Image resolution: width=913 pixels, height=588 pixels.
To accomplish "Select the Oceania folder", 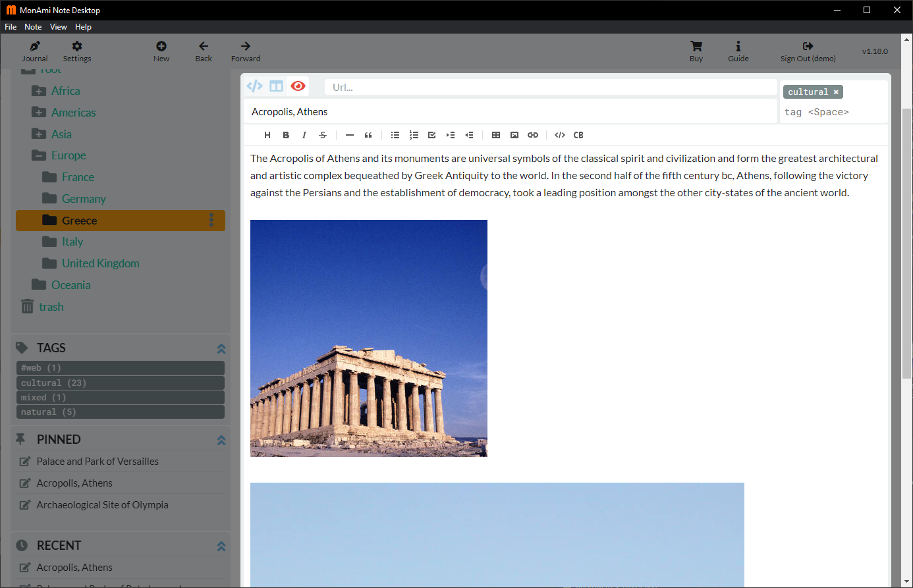I will coord(70,285).
